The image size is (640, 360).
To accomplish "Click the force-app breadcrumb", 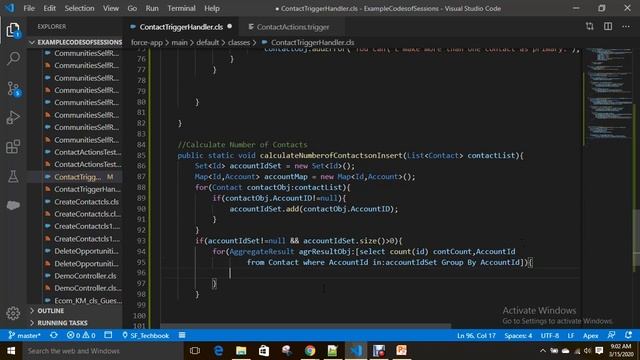I will pos(147,42).
